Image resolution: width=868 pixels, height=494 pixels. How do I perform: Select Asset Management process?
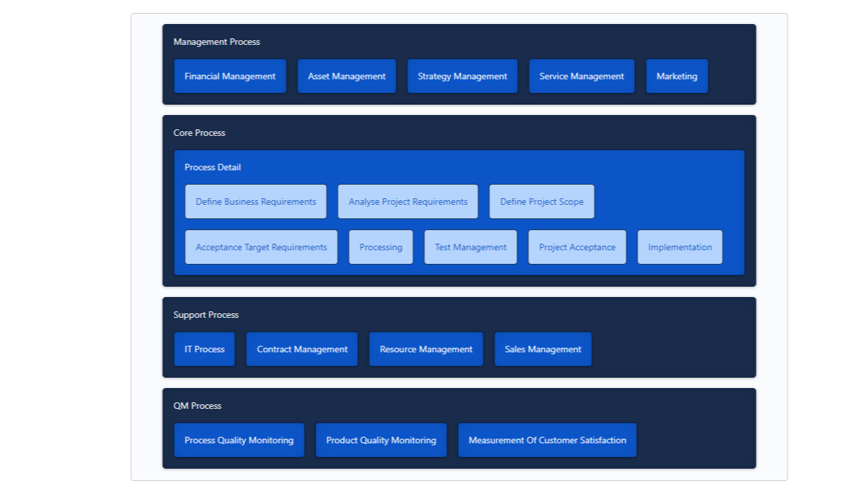(x=347, y=76)
